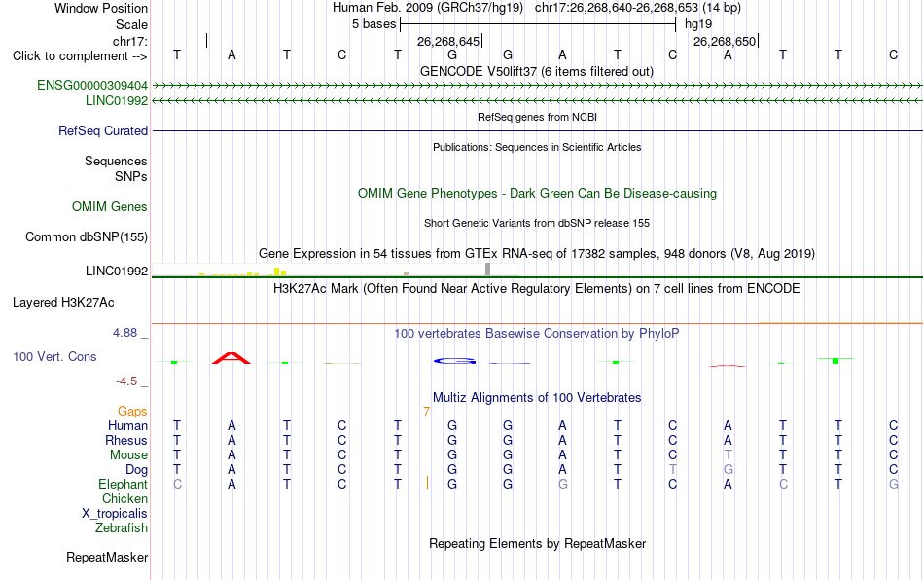Select the Human alignment row label
Viewport: 924px width, 580px height.
(x=127, y=425)
